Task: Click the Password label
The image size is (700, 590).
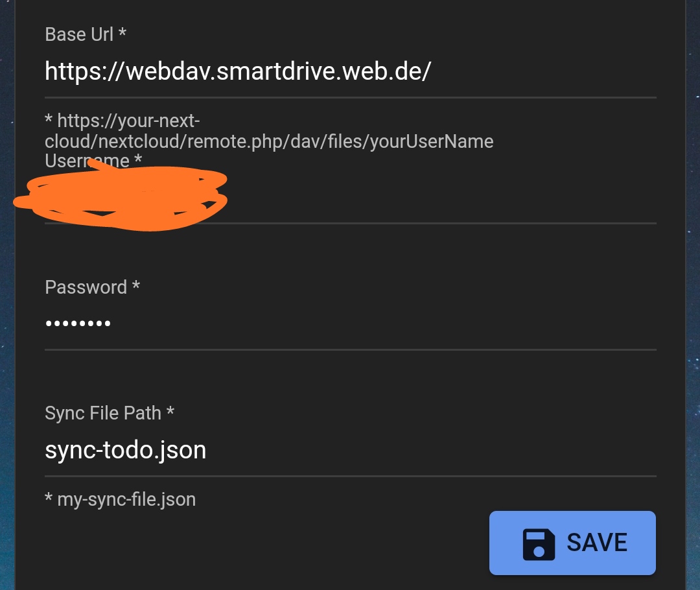Action: [86, 287]
